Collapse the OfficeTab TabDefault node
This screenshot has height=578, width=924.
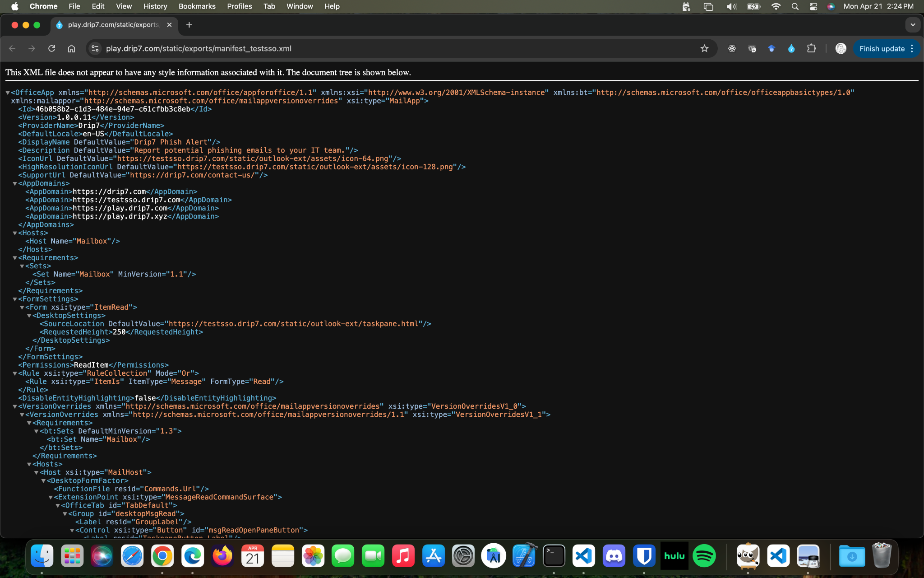click(x=58, y=506)
